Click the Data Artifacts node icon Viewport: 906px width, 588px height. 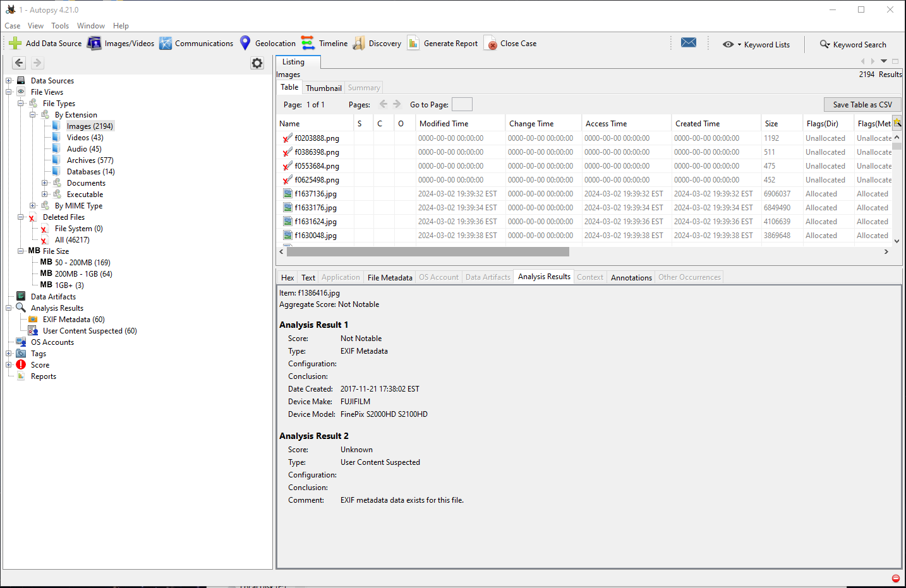tap(21, 296)
